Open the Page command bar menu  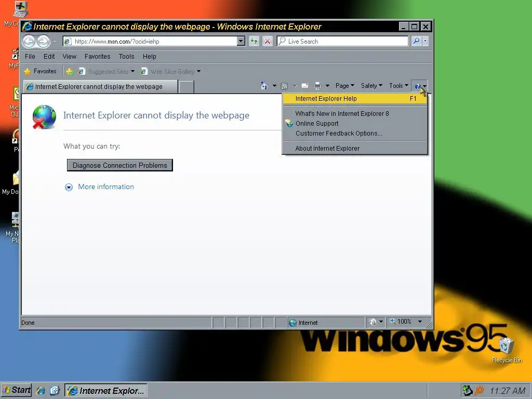pyautogui.click(x=345, y=86)
